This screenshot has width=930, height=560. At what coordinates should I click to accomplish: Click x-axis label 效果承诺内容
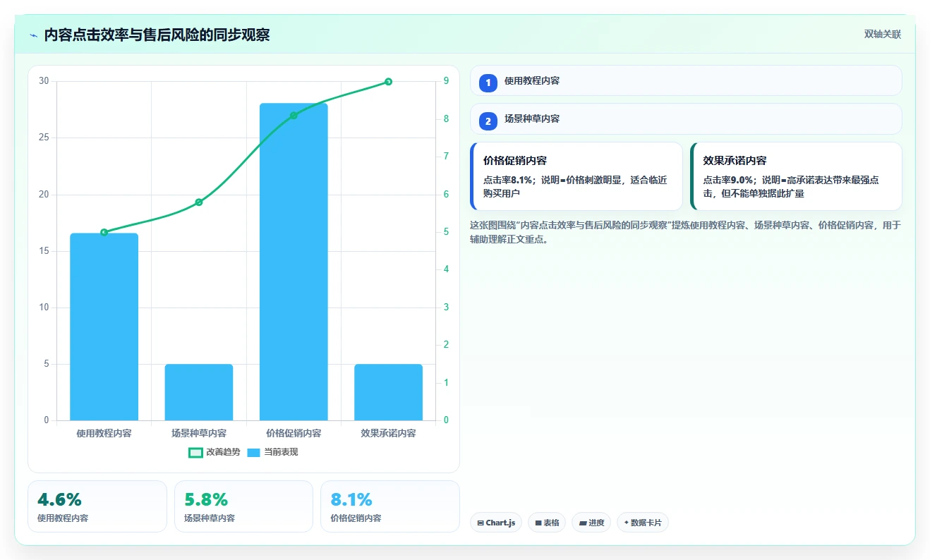click(x=388, y=433)
